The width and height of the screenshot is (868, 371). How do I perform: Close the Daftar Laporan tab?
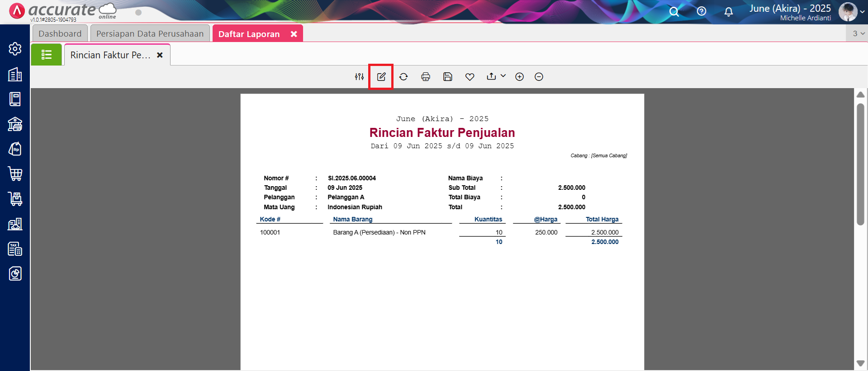294,34
